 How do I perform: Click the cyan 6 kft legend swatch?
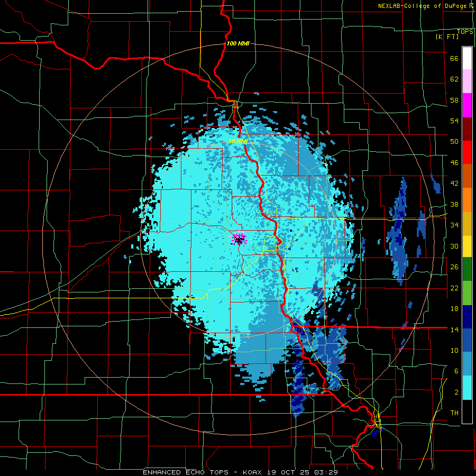(x=467, y=388)
